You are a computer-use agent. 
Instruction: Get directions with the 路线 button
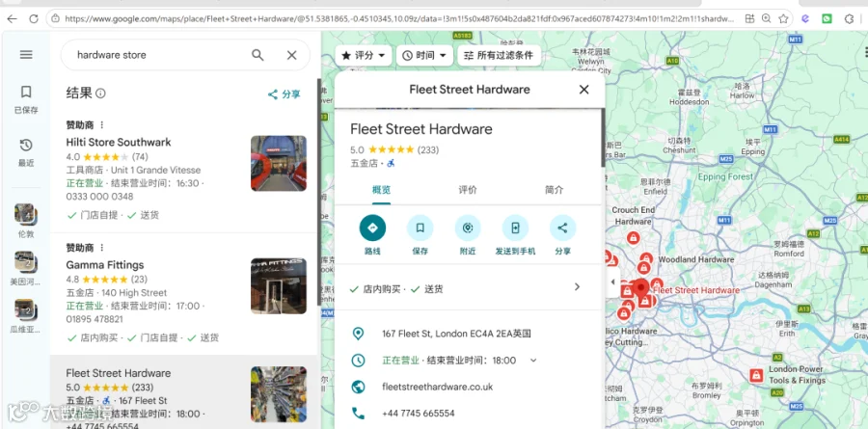(372, 228)
